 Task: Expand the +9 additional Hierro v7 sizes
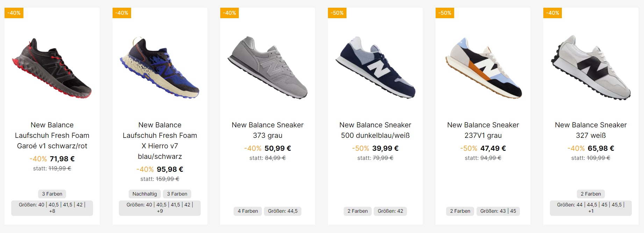coord(160,212)
